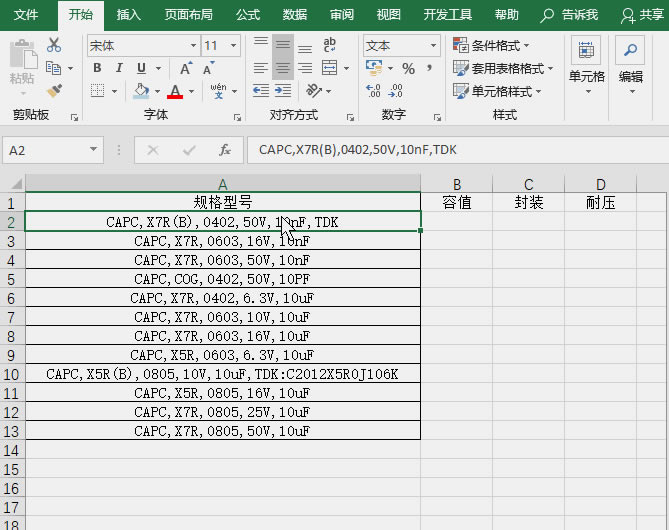Toggle Bold formatting
This screenshot has height=530, width=669.
(97, 68)
